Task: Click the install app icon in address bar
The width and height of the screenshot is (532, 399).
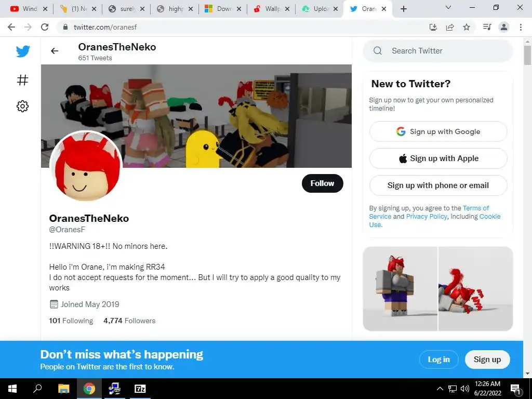Action: click(433, 27)
